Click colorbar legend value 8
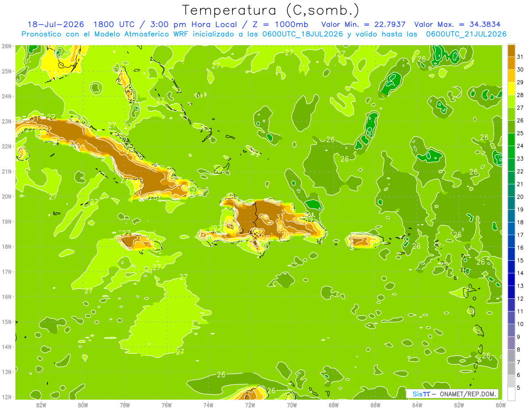This screenshot has width=532, height=411. click(x=519, y=349)
